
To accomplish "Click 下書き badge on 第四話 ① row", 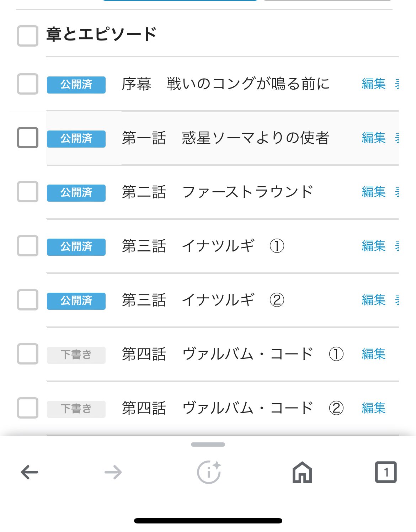I will pyautogui.click(x=76, y=355).
